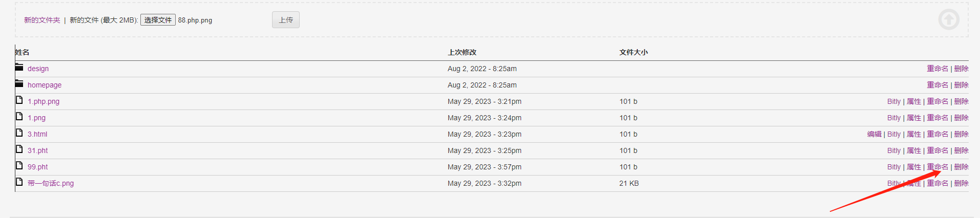Click 重命名 for 99.pht
The width and height of the screenshot is (980, 218).
(937, 167)
